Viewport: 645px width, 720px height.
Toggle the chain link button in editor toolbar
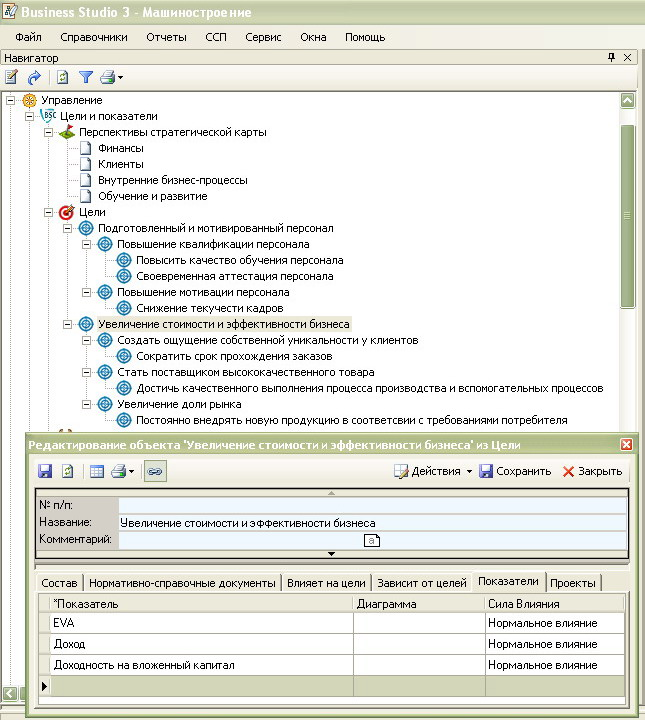(x=154, y=471)
